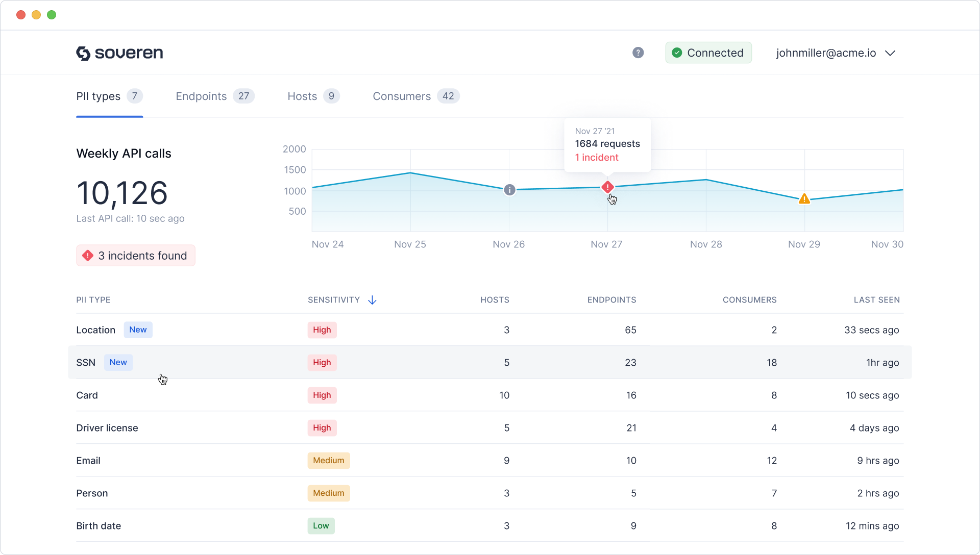Open the help question mark icon
Screen dimensions: 980x555
point(638,53)
